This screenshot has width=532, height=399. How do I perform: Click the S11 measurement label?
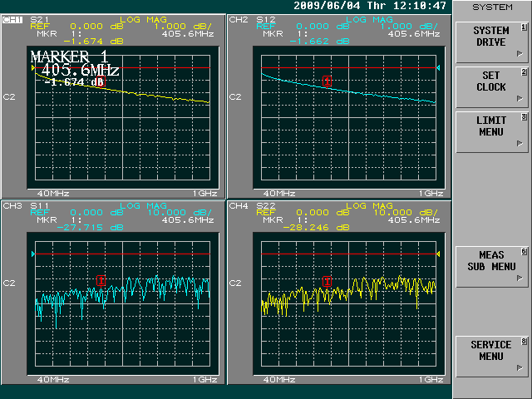click(40, 206)
